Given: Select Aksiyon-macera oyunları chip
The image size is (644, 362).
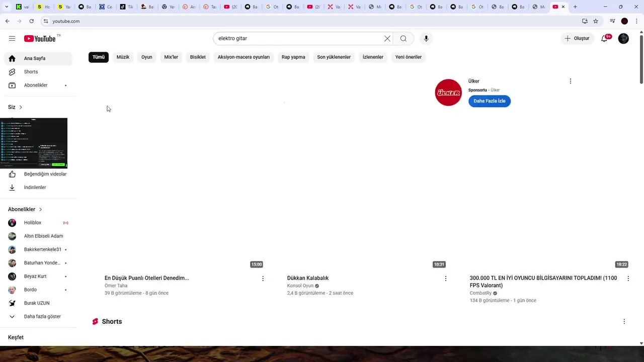Looking at the screenshot, I should coord(244,57).
